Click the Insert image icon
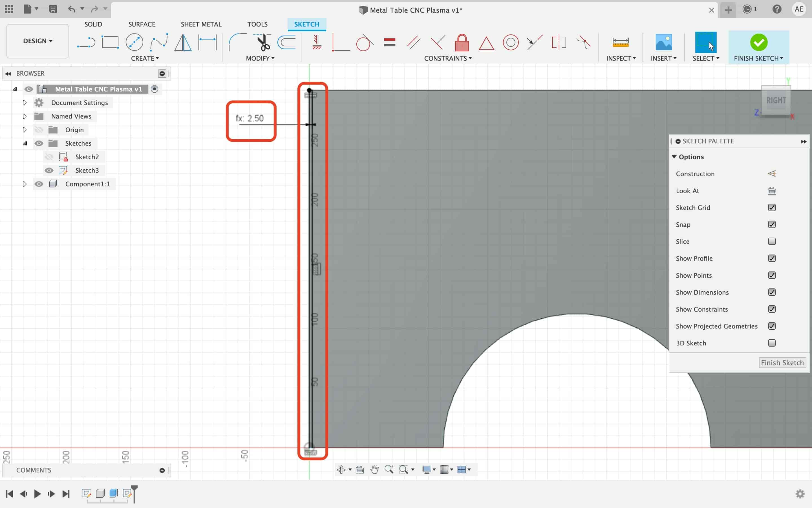Viewport: 812px width, 508px height. point(663,42)
